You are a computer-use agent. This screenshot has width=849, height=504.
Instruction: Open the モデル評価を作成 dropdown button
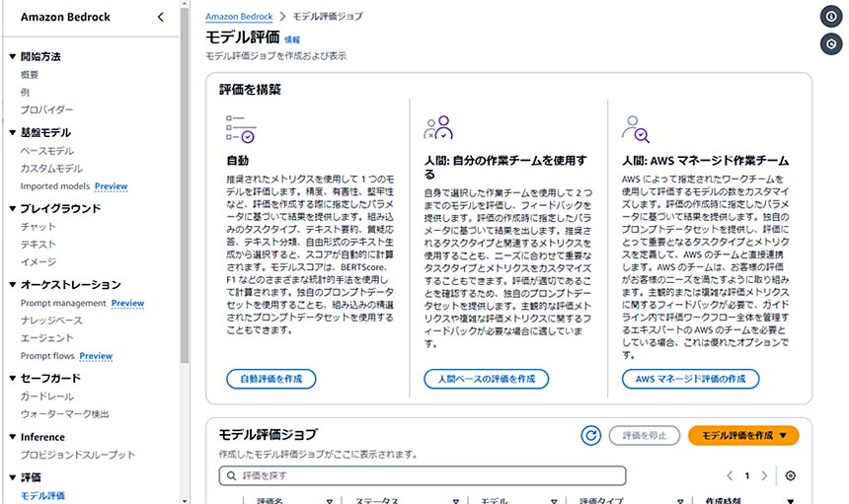pyautogui.click(x=742, y=435)
